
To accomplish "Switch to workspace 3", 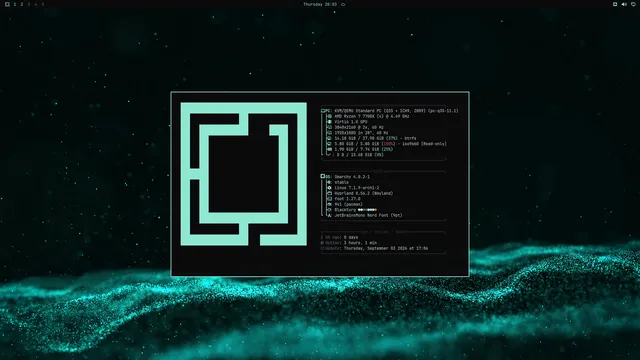I will point(29,4).
